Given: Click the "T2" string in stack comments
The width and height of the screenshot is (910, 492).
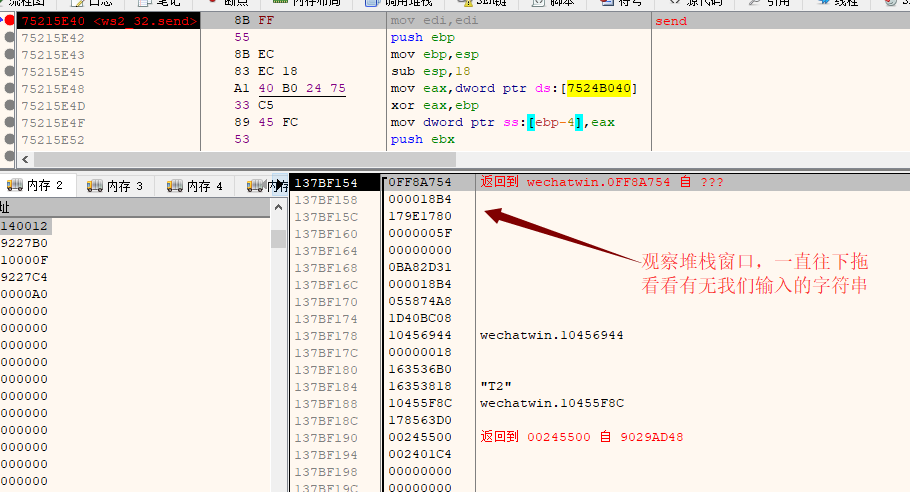Looking at the screenshot, I should coord(496,386).
